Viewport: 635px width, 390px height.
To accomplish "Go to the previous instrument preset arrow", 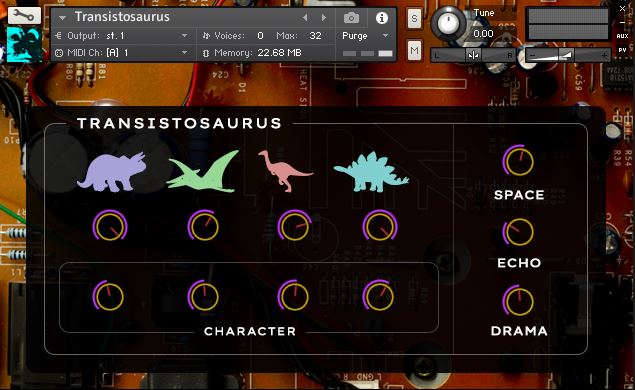I will 305,17.
